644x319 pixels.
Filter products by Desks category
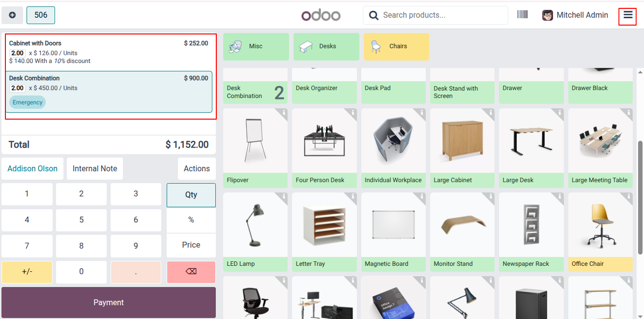tap(326, 46)
